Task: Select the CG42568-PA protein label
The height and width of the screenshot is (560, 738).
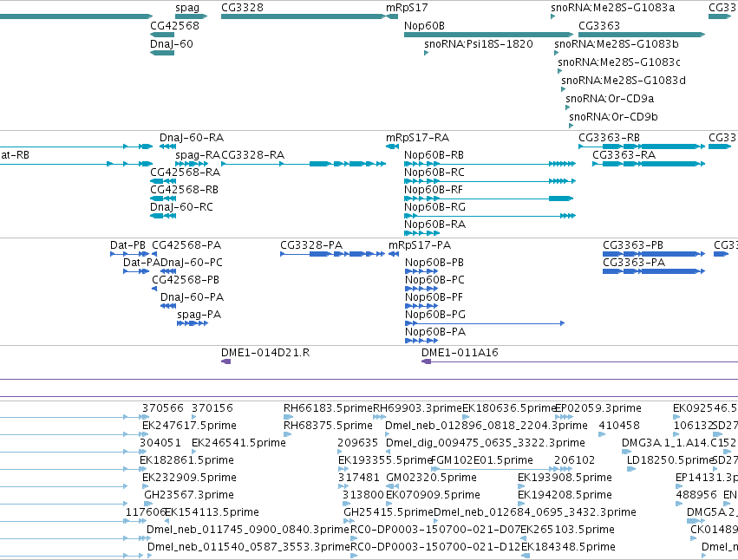Action: pyautogui.click(x=186, y=245)
